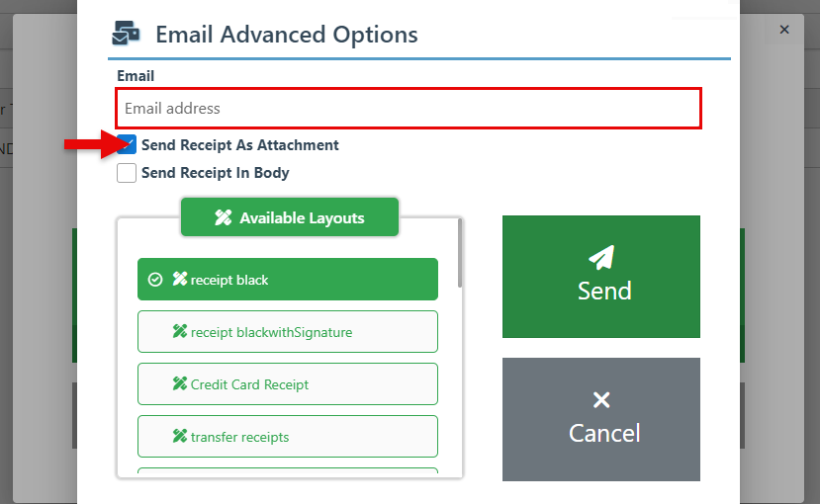Viewport: 820px width, 504px height.
Task: Click the Send Receipt In Body label
Action: pos(215,173)
